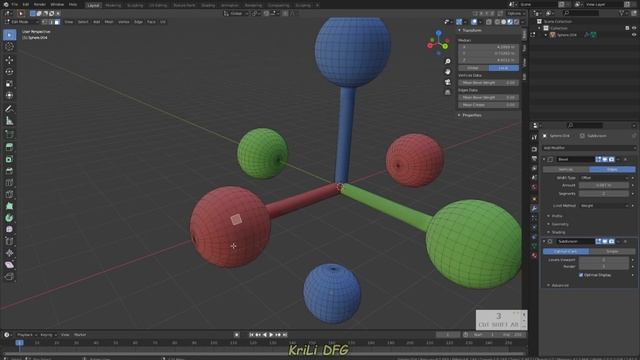Viewport: 640px width, 360px height.
Task: Activate the Cursor tool in left toolbar
Action: [9, 47]
